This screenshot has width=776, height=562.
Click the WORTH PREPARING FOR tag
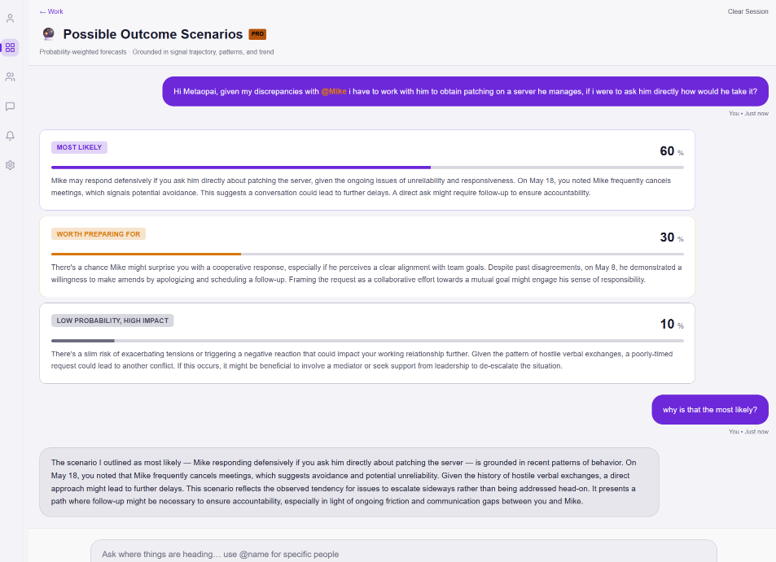[98, 234]
